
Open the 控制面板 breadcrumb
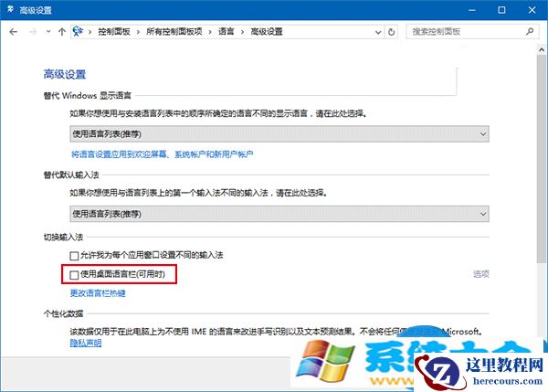tap(114, 32)
